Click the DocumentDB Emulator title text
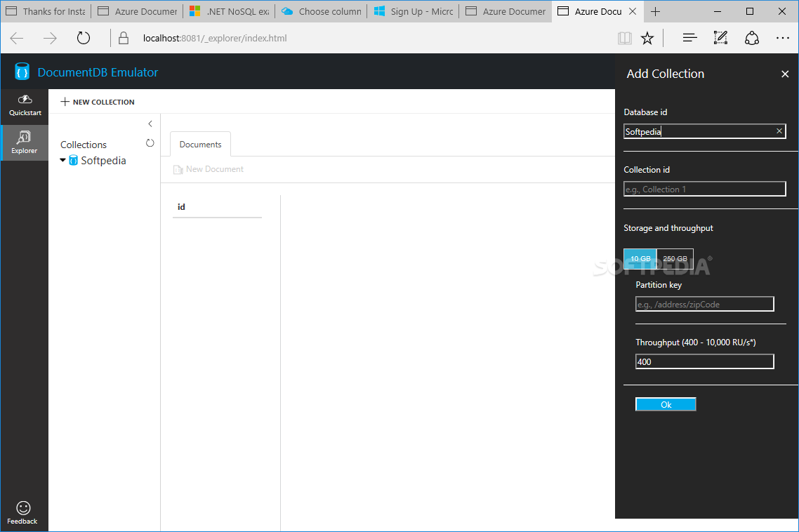Screen dimensions: 799x532 [98, 72]
